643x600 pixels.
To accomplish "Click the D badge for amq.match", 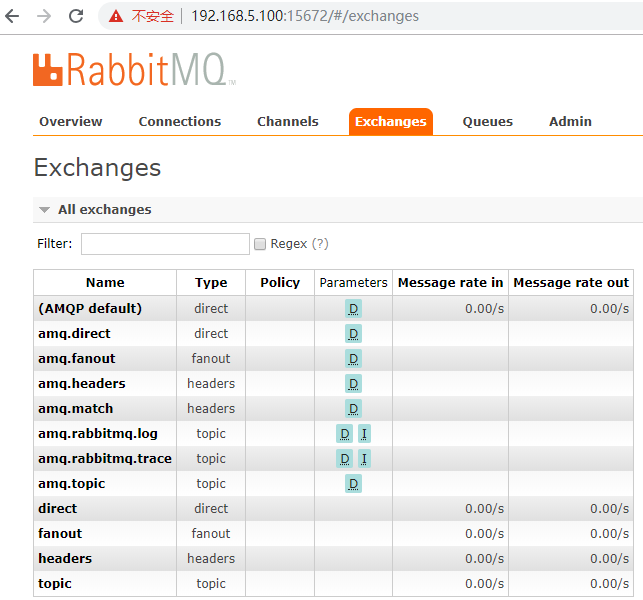I will click(353, 409).
